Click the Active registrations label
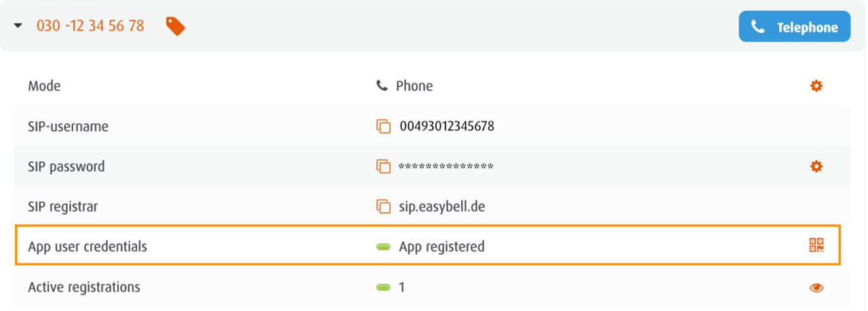The width and height of the screenshot is (868, 311). 84,287
